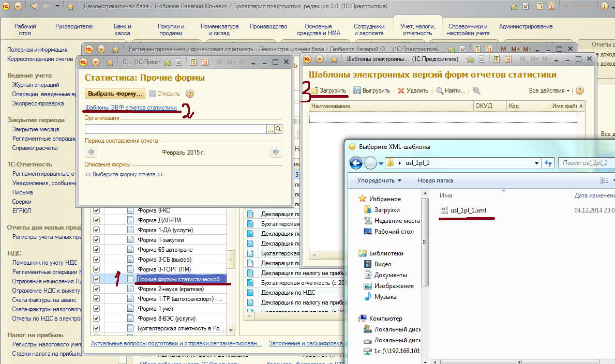615x364 pixels.
Task: Select Прочие формы статистической row
Action: click(181, 279)
